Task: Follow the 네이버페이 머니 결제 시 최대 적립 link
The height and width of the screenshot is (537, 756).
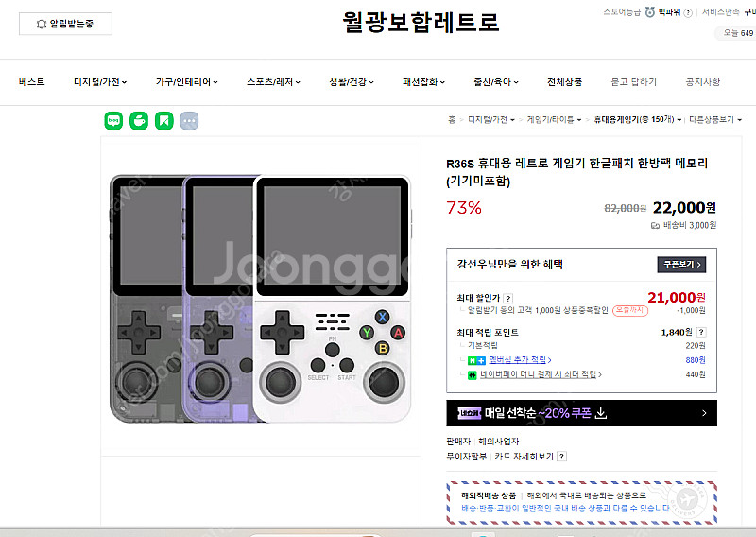Action: click(x=541, y=374)
